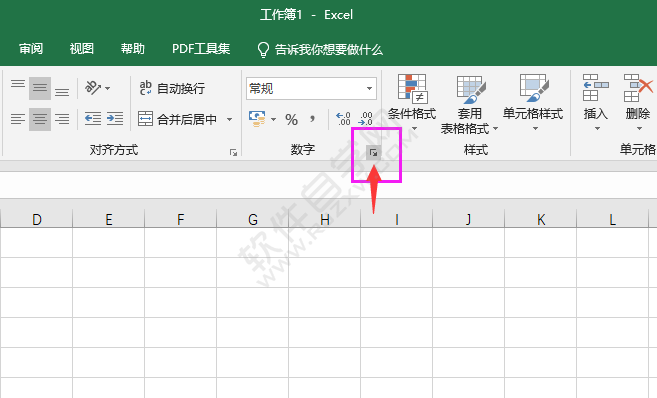Open 套用表格格式 table styles
657x398 pixels.
pos(470,104)
